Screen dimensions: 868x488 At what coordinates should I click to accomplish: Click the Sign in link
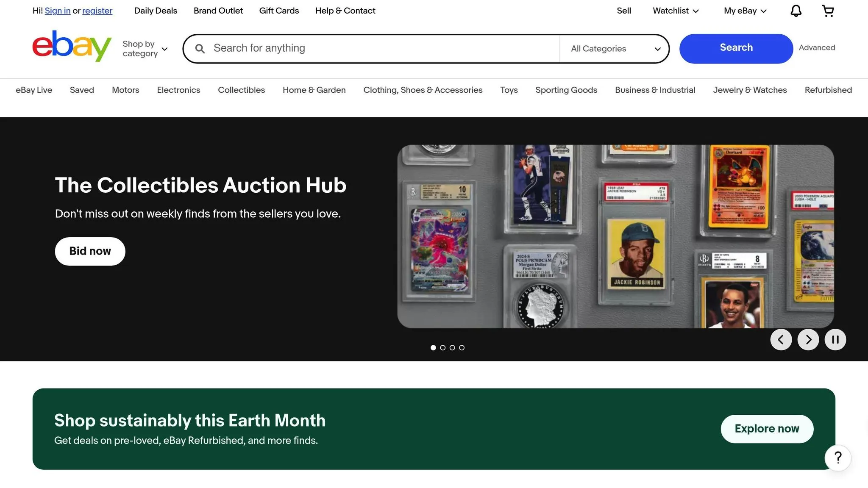[58, 11]
